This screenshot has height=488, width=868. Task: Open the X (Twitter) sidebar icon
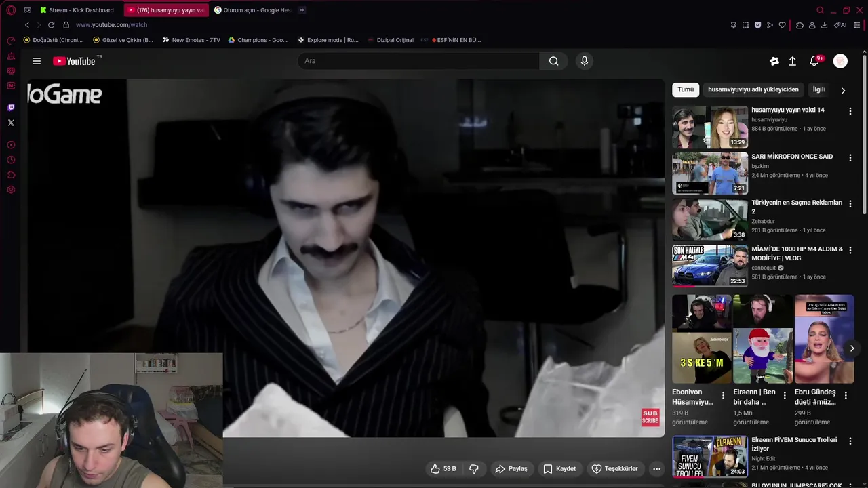tap(11, 123)
